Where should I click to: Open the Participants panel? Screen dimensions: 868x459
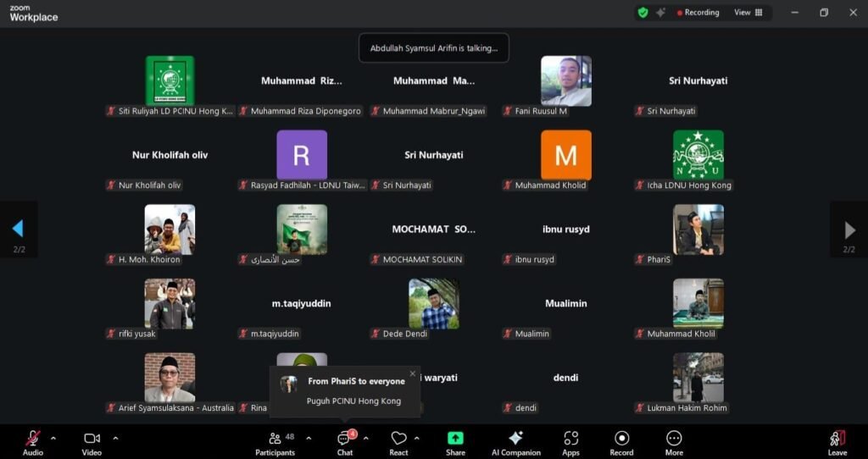pos(275,439)
